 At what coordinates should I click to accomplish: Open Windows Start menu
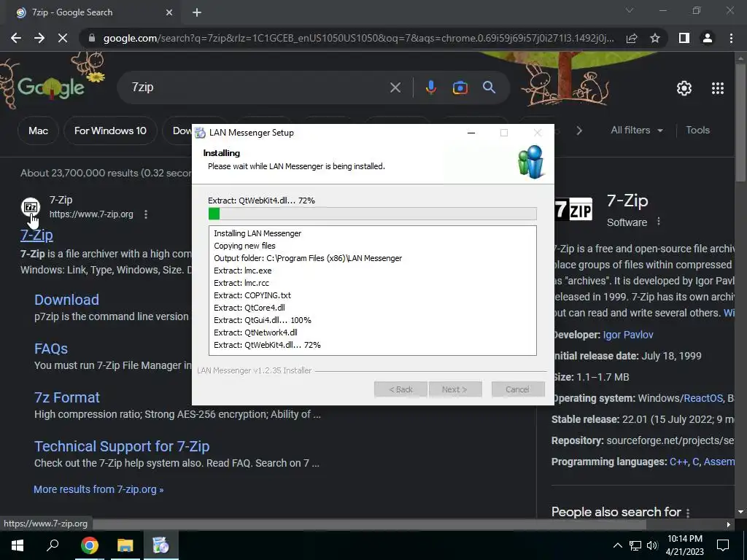tap(18, 545)
